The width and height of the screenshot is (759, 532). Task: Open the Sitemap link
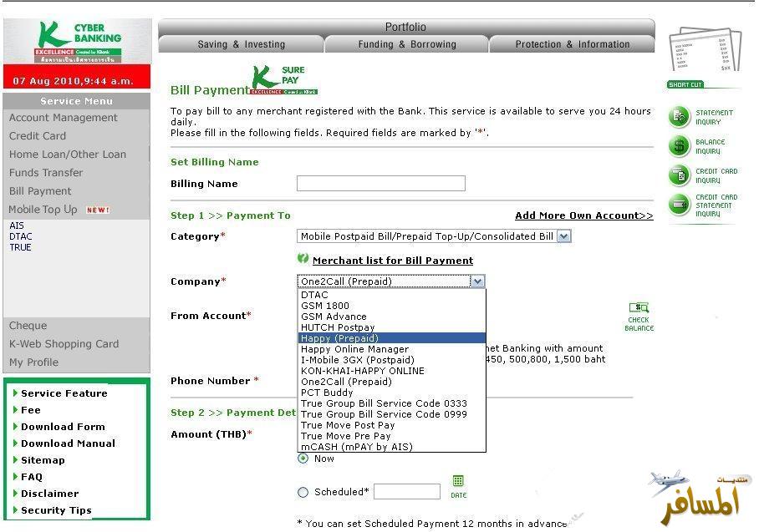[43, 460]
